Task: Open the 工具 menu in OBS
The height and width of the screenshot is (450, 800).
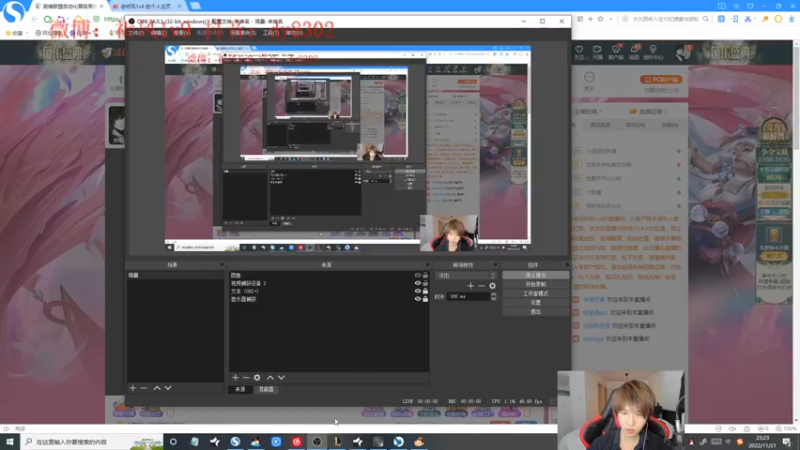Action: click(270, 33)
